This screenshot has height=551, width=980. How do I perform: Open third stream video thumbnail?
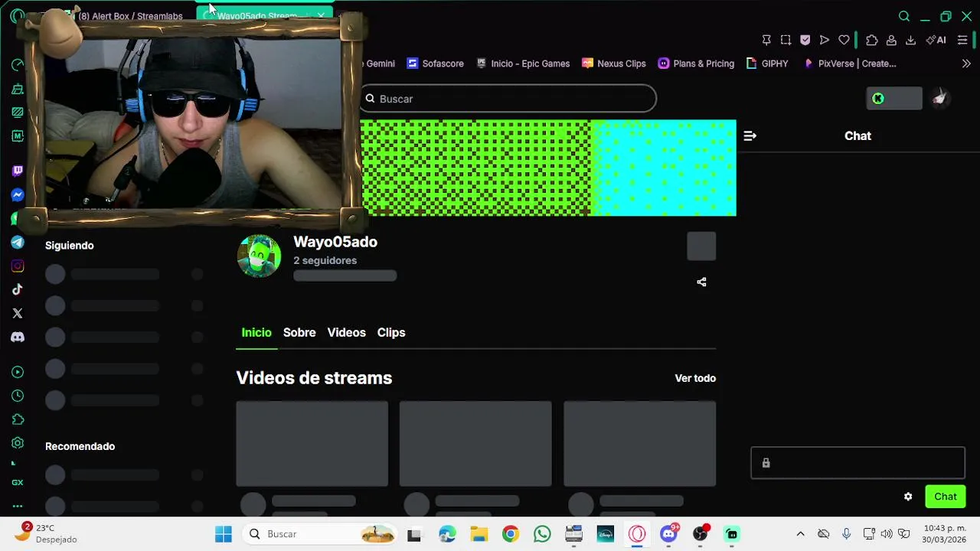(x=640, y=444)
